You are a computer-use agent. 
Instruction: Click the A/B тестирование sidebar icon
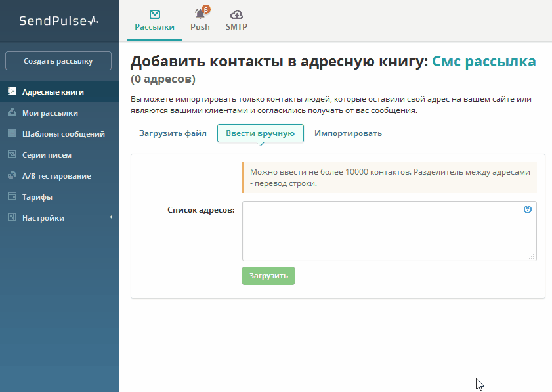pos(12,176)
